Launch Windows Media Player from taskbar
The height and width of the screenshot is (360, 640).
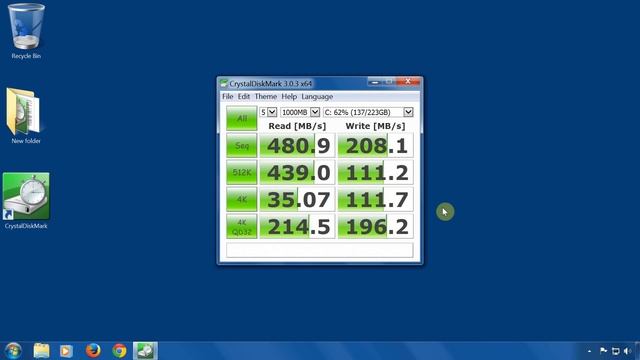(x=66, y=351)
